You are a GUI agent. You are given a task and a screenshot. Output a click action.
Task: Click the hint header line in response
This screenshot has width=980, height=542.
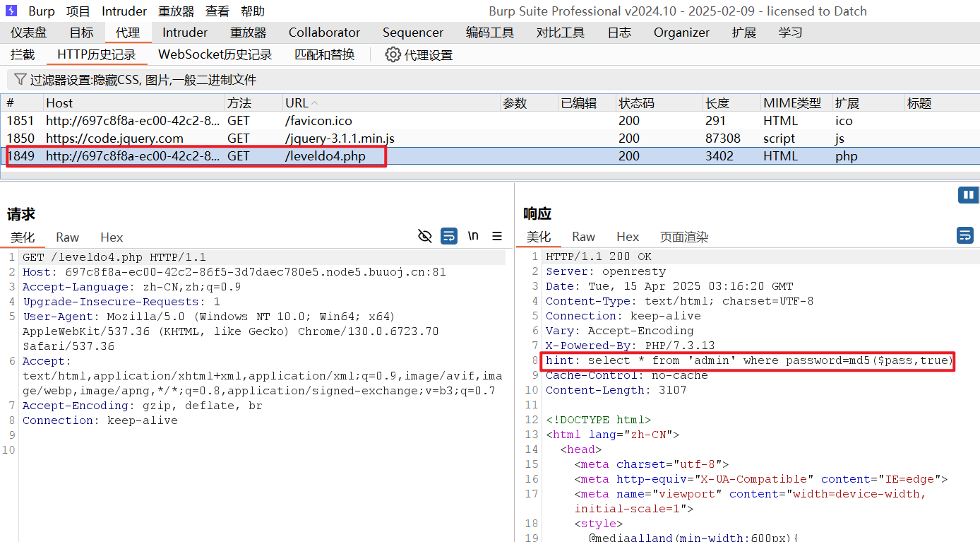[749, 360]
